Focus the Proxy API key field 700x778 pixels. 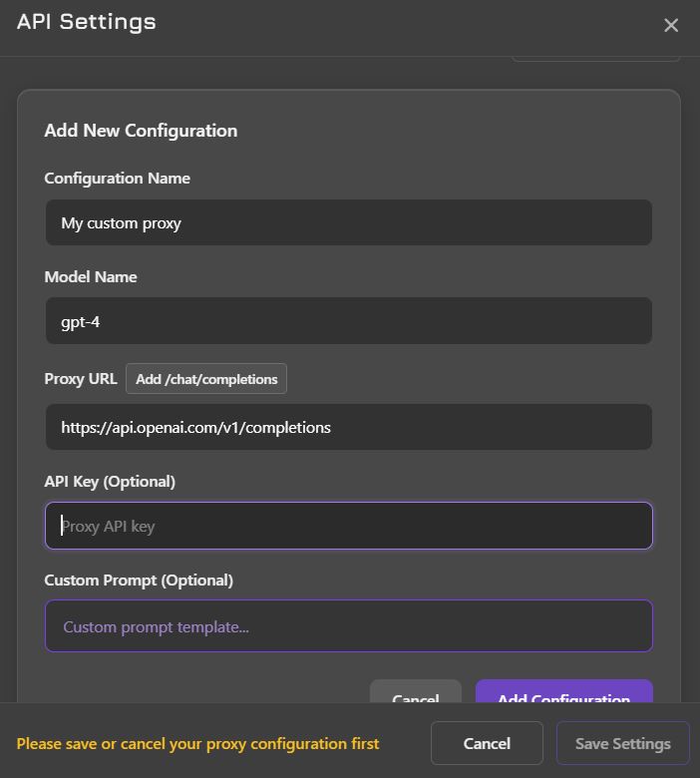tap(349, 526)
